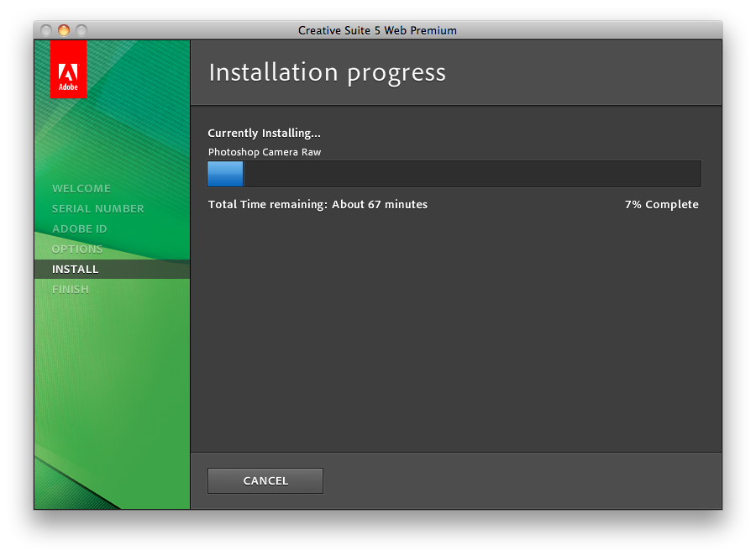Image resolution: width=756 pixels, height=556 pixels.
Task: Select the WELCOME step in sidebar
Action: point(81,188)
